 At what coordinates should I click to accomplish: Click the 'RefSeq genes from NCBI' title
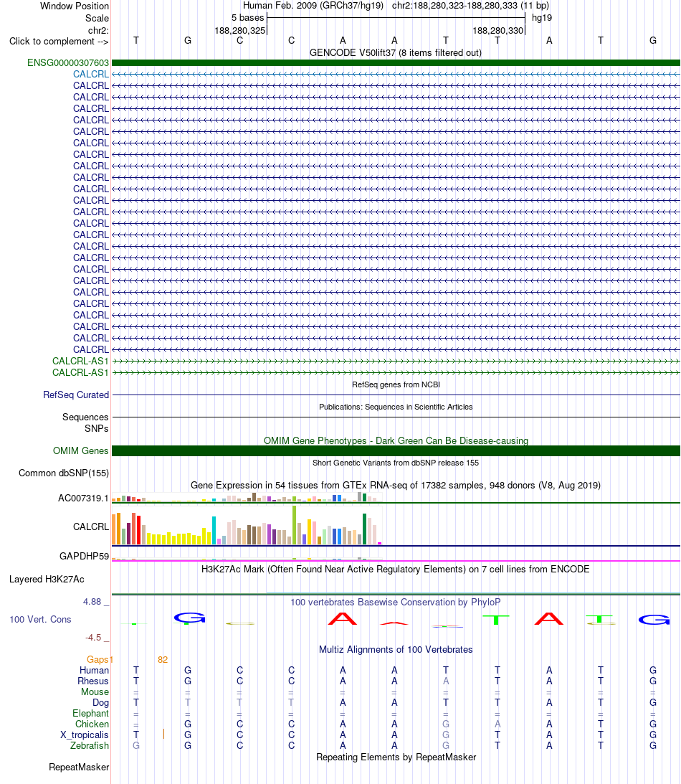pos(396,384)
